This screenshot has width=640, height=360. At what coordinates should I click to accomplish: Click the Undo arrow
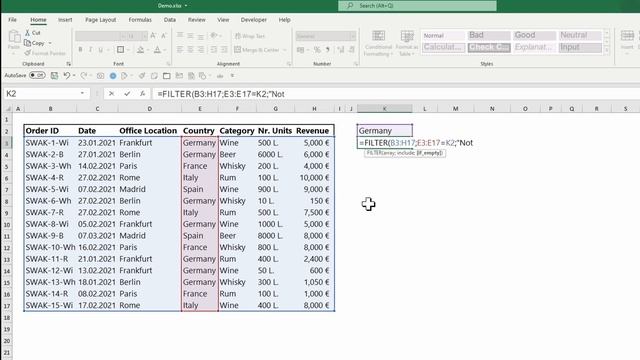(67, 76)
